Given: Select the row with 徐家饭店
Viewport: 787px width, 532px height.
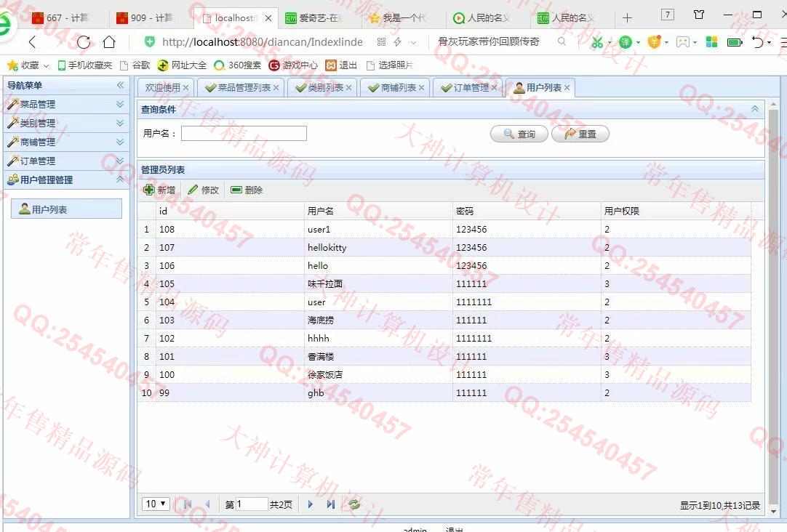Looking at the screenshot, I should [x=444, y=374].
